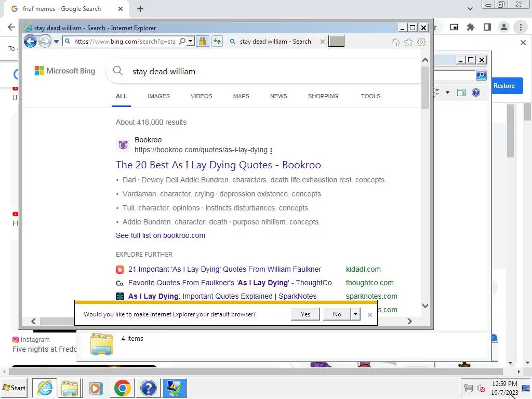Image resolution: width=532 pixels, height=399 pixels.
Task: Open the Chrome profile avatar
Action: (504, 27)
